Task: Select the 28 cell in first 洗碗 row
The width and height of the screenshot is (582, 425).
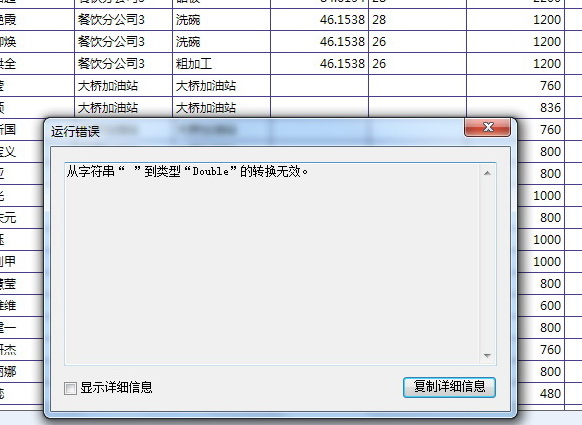Action: pyautogui.click(x=417, y=19)
